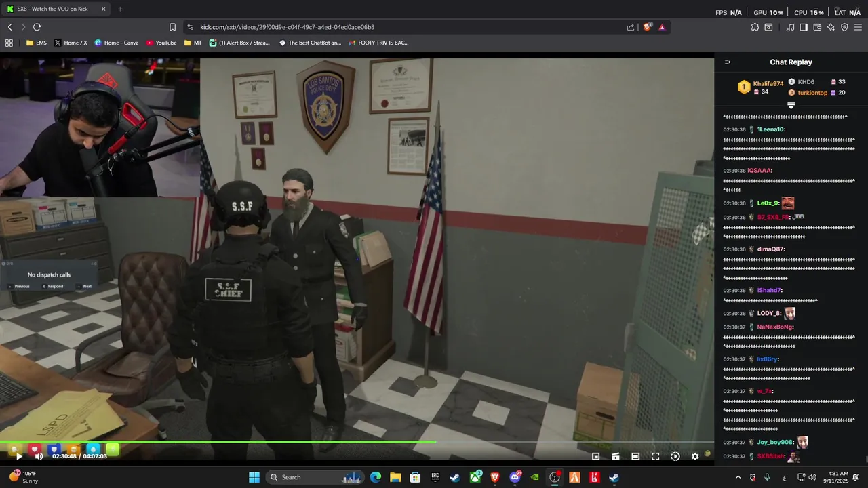Open site settings icon beside URL
This screenshot has width=868, height=488.
tap(190, 27)
